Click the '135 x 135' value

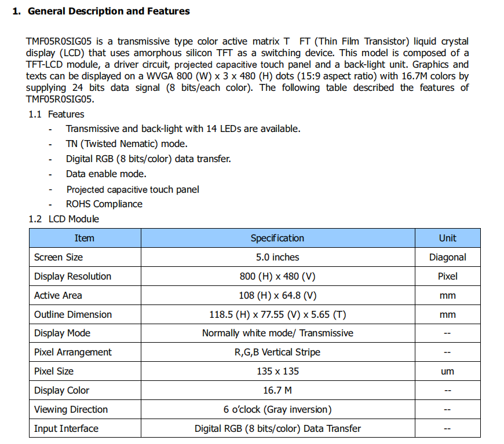tap(277, 372)
